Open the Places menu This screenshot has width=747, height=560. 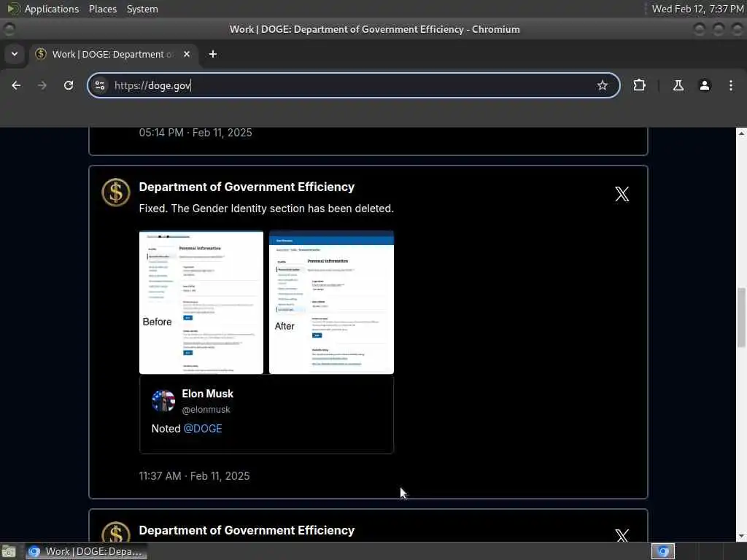[x=103, y=9]
